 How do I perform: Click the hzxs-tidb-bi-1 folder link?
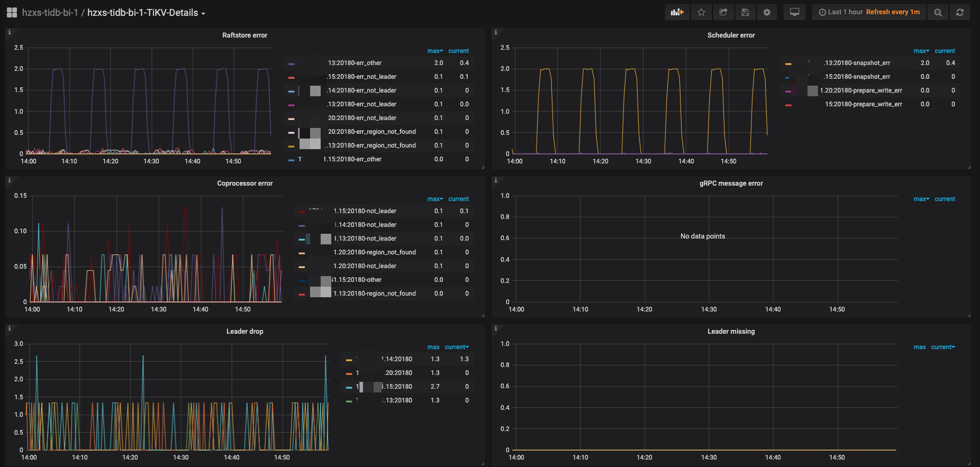click(x=50, y=13)
